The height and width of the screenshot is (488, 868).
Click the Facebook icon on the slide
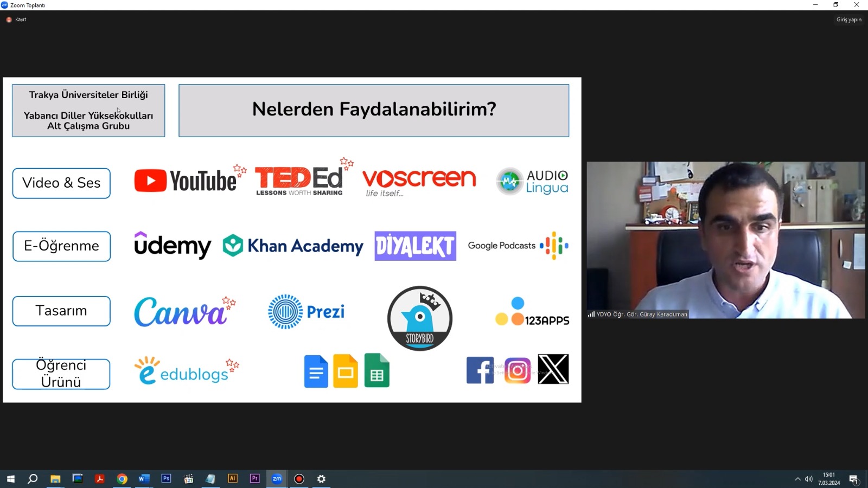[x=480, y=370]
